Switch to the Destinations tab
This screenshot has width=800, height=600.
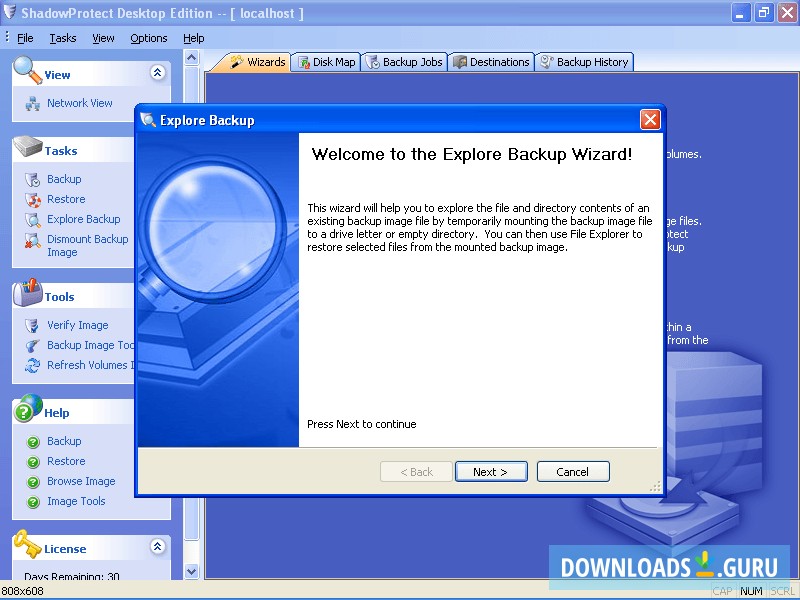pyautogui.click(x=491, y=62)
